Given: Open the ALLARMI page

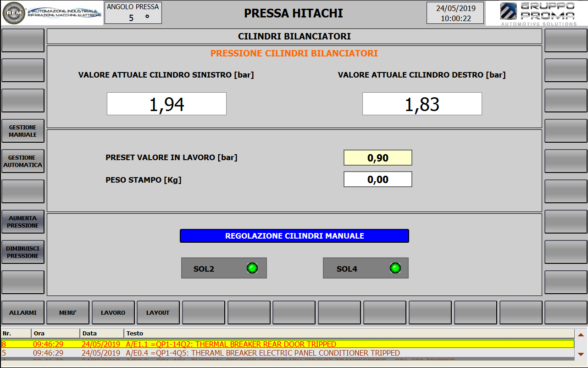Looking at the screenshot, I should [x=23, y=312].
